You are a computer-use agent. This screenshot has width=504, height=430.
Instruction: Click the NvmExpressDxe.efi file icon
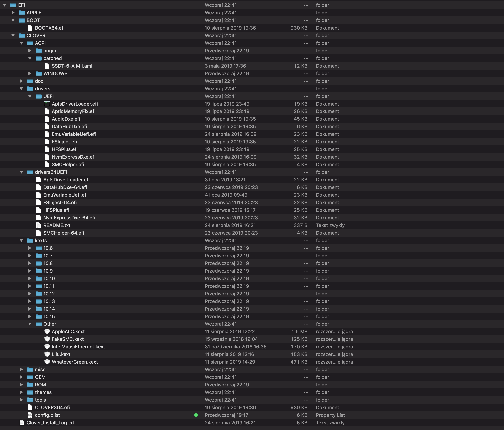point(47,157)
